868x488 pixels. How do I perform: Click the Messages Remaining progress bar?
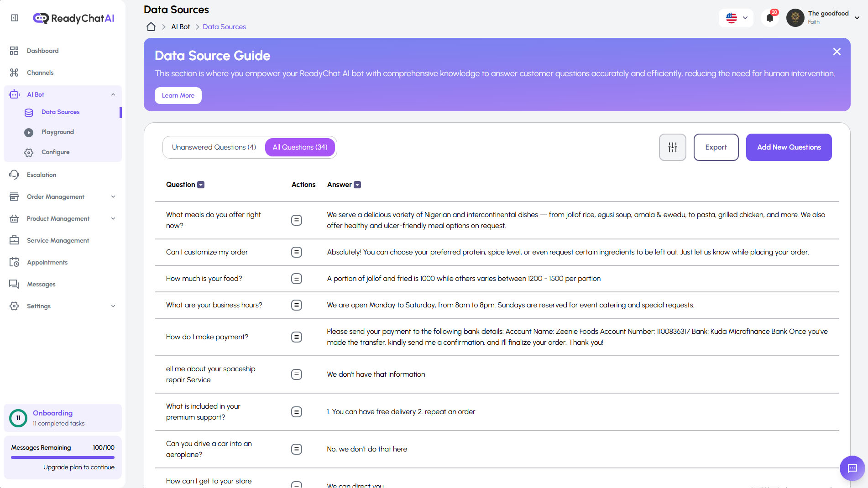(63, 457)
